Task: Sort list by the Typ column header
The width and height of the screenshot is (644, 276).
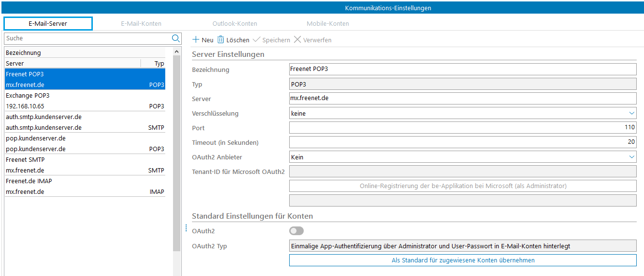Action: (159, 63)
